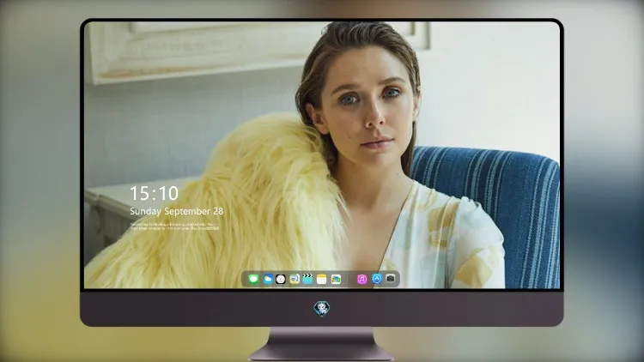The image size is (644, 362).
Task: Open the Weather app in the dock
Action: point(268,279)
